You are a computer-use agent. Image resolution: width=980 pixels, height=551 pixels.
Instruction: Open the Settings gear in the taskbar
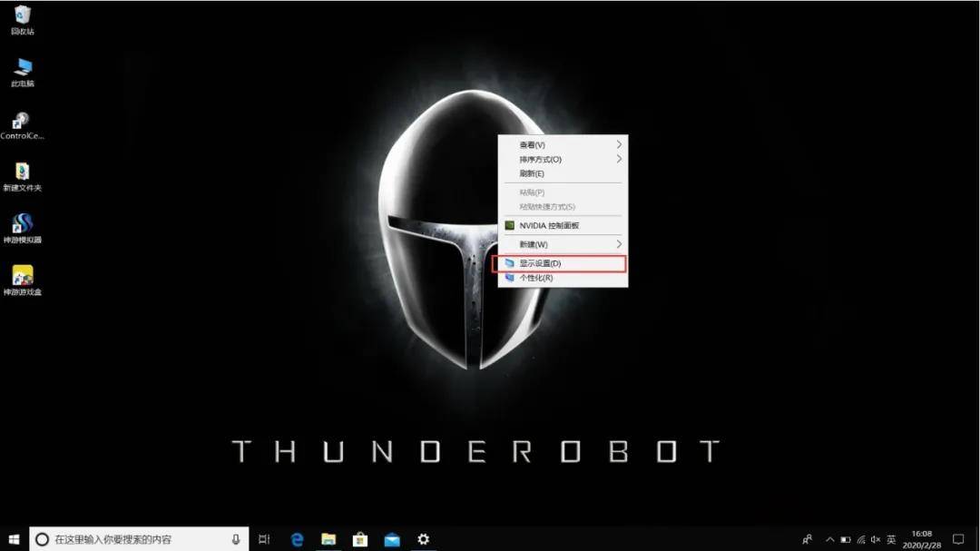423,539
